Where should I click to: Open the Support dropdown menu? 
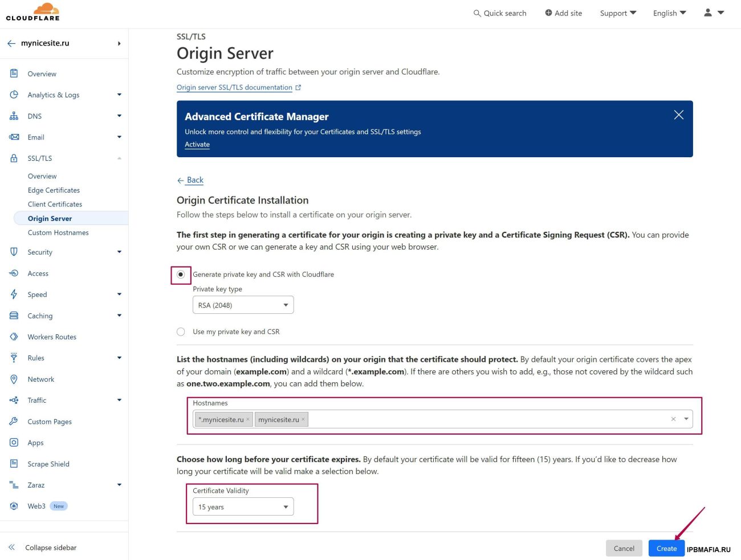618,13
